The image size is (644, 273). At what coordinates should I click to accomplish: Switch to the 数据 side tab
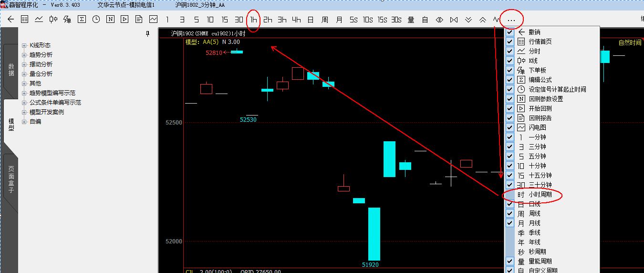pos(11,70)
